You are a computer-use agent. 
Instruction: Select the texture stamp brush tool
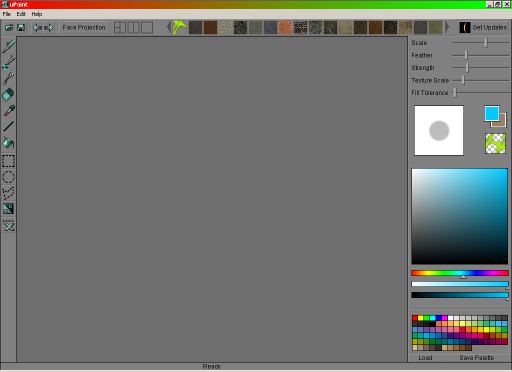(x=9, y=62)
